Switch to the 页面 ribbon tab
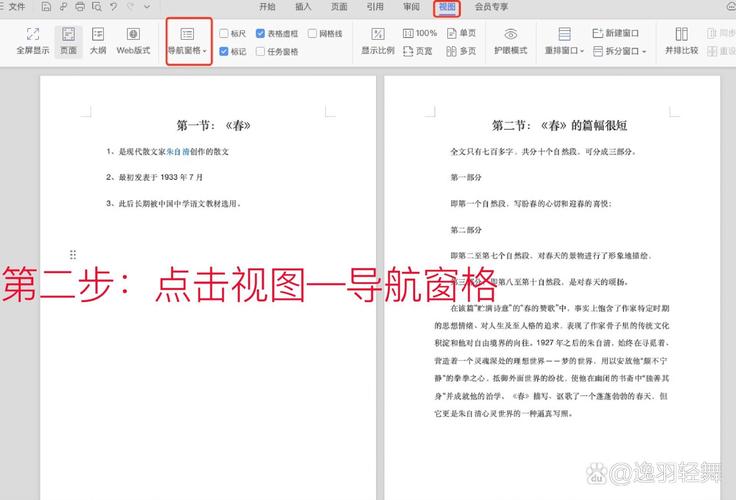The image size is (736, 500). tap(339, 7)
